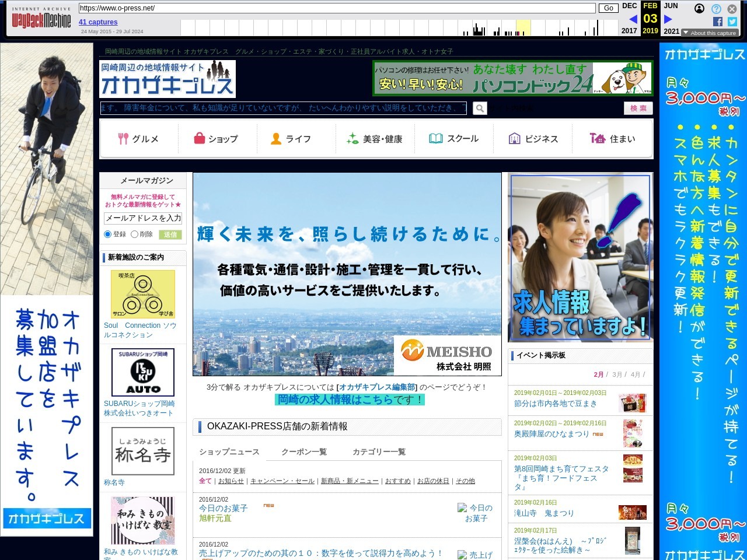Filter news by お知らせ

231,481
